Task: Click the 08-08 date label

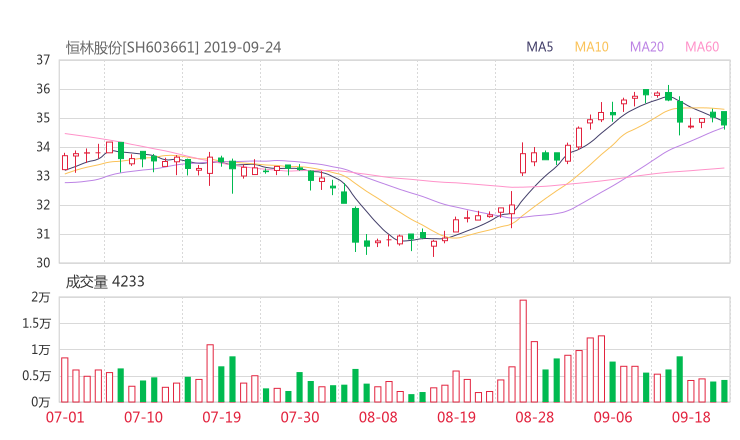Action: pos(378,417)
